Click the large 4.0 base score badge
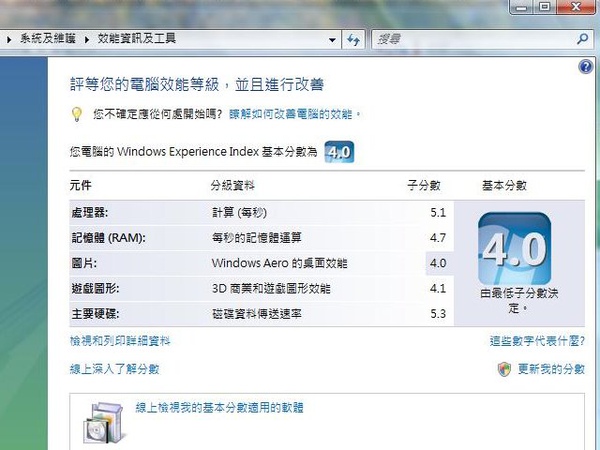Screen dimensions: 600x450 (x=514, y=248)
